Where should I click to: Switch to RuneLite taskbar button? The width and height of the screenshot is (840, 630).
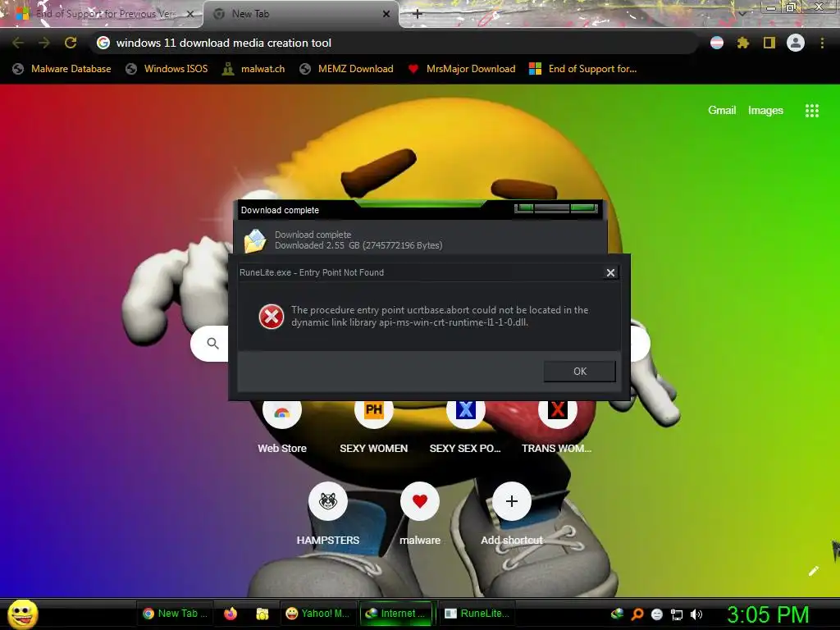tap(477, 614)
